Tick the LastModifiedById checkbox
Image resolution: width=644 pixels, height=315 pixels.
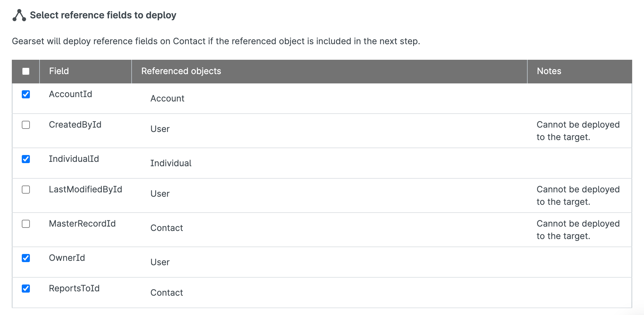pos(26,190)
